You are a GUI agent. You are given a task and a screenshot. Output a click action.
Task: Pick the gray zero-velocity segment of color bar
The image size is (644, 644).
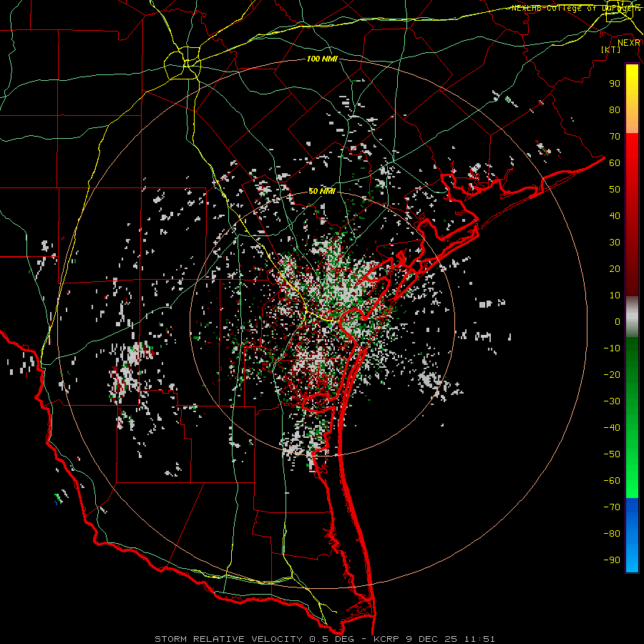(x=632, y=317)
